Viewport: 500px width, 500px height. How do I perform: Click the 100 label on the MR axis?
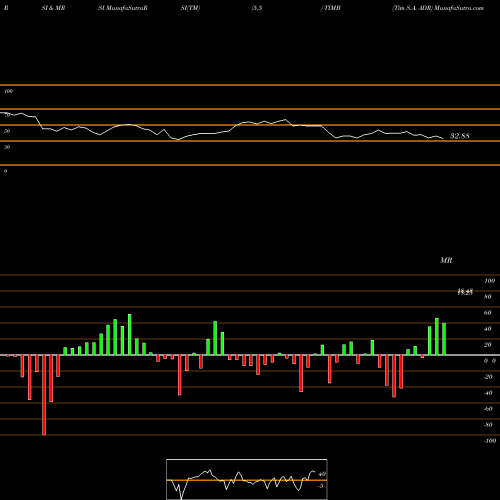point(489,281)
